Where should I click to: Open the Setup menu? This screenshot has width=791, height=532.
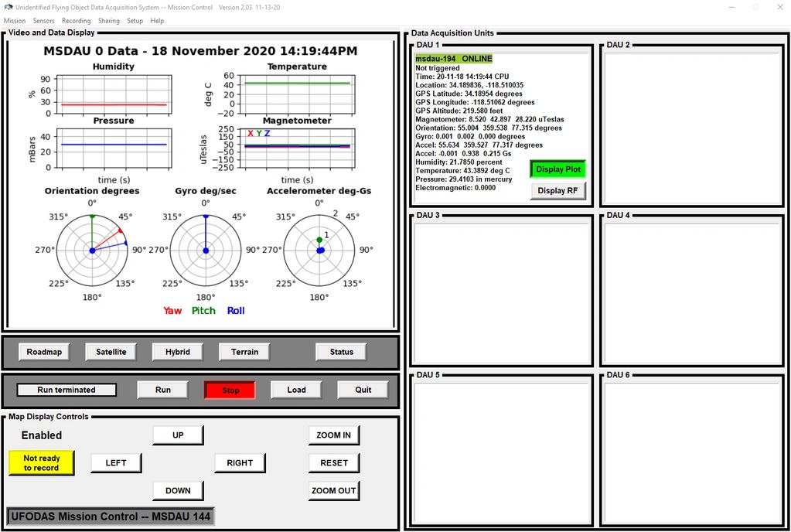(135, 21)
